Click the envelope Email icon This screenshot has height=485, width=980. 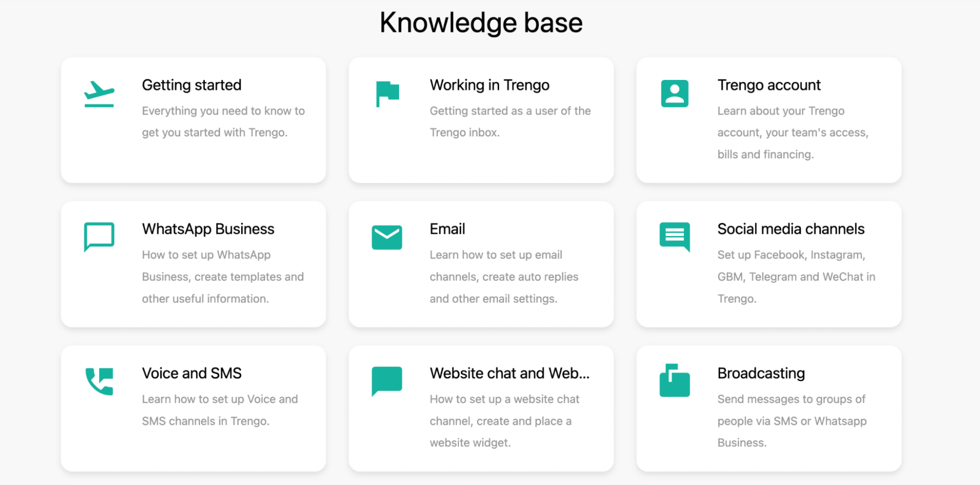point(387,237)
